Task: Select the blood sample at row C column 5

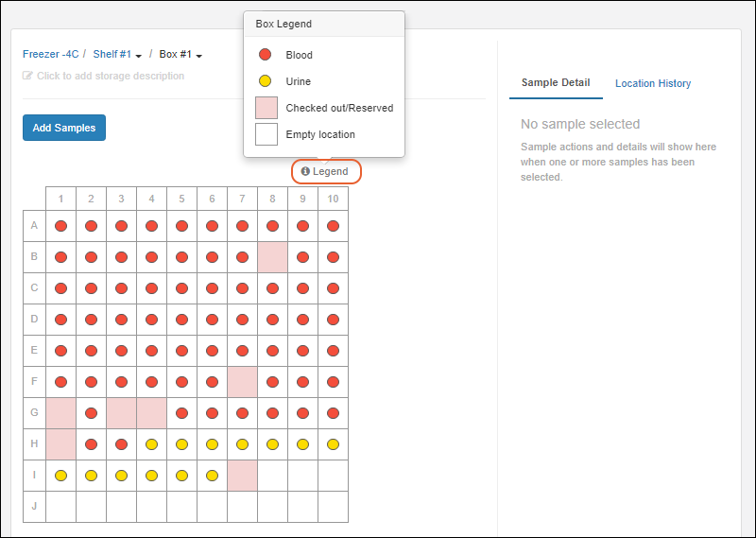Action: (x=181, y=288)
